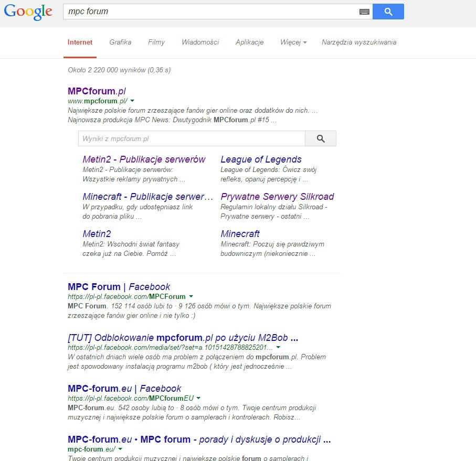Open 'MPC-forum.eu | Facebook' result
This screenshot has height=461, width=476.
(x=124, y=389)
